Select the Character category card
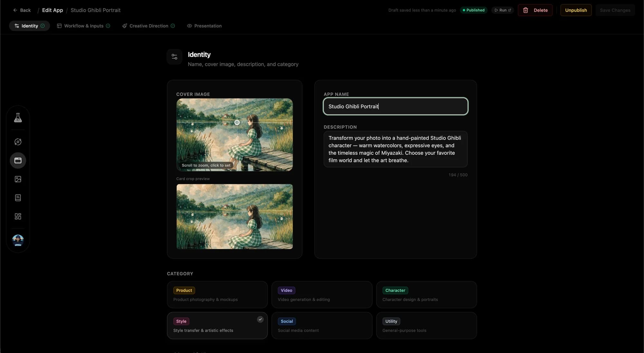 426,295
